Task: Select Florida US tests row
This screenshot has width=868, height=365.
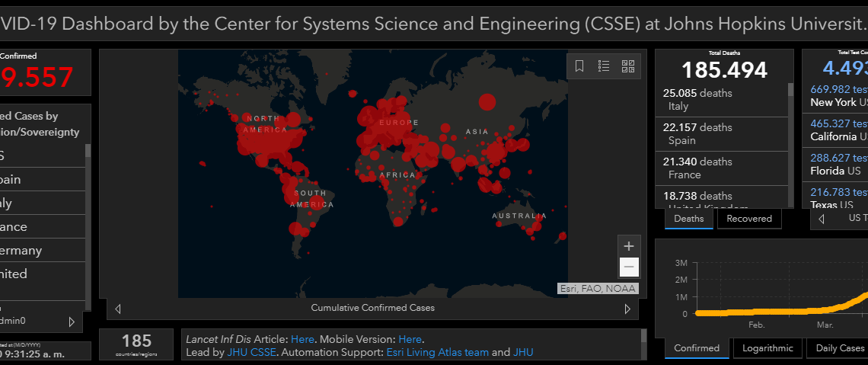Action: pyautogui.click(x=835, y=165)
